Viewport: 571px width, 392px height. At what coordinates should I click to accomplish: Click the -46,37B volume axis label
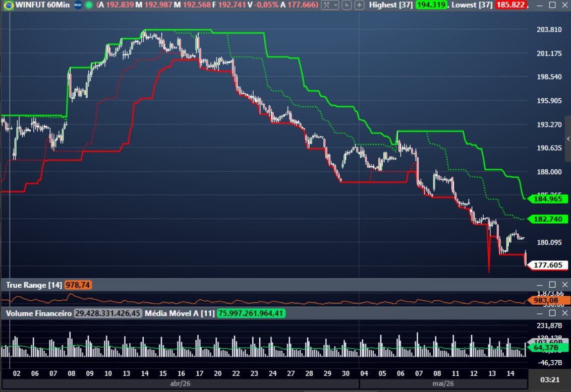(x=549, y=363)
